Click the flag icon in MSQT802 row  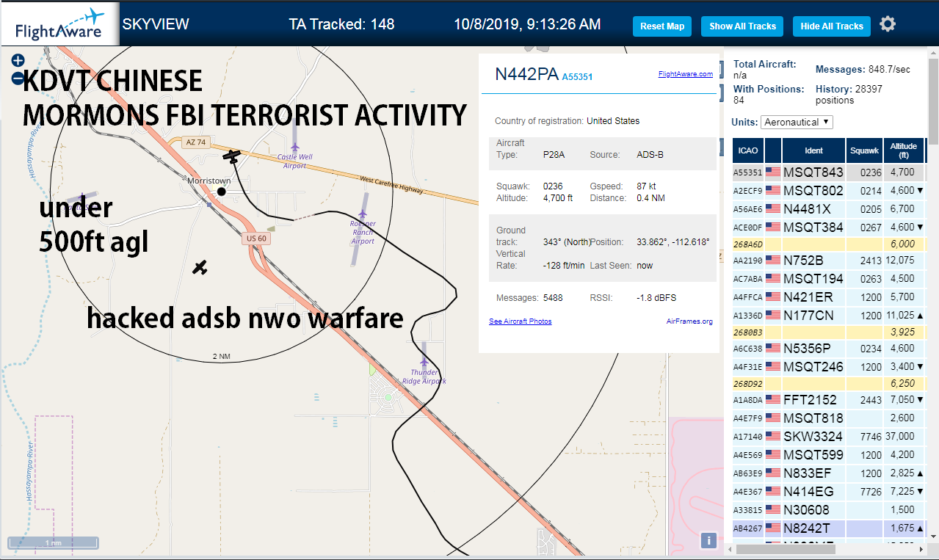pyautogui.click(x=773, y=191)
